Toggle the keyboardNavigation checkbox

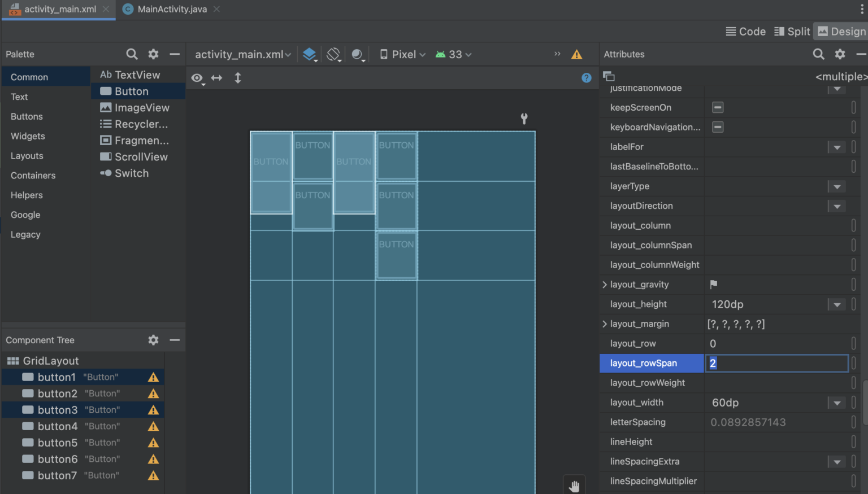(x=718, y=127)
